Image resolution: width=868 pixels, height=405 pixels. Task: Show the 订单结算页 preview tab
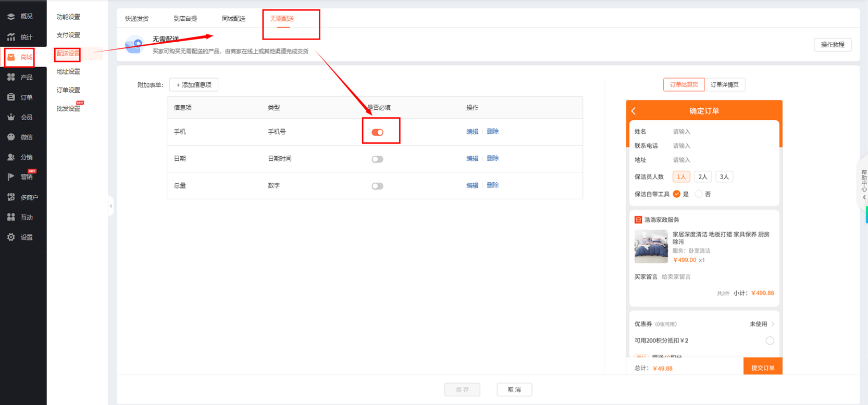[684, 85]
